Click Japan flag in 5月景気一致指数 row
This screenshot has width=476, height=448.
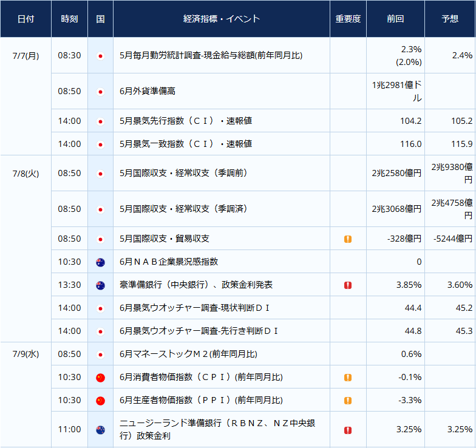pyautogui.click(x=101, y=144)
